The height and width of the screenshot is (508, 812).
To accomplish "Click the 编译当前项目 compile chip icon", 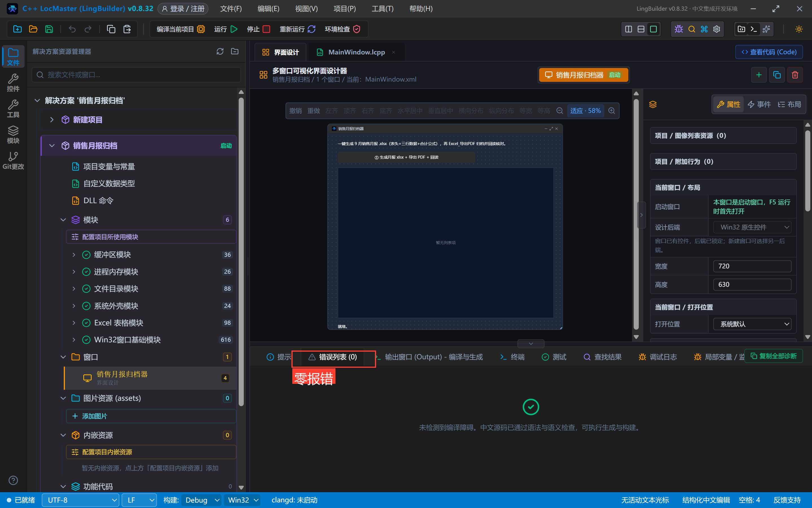I will [201, 29].
